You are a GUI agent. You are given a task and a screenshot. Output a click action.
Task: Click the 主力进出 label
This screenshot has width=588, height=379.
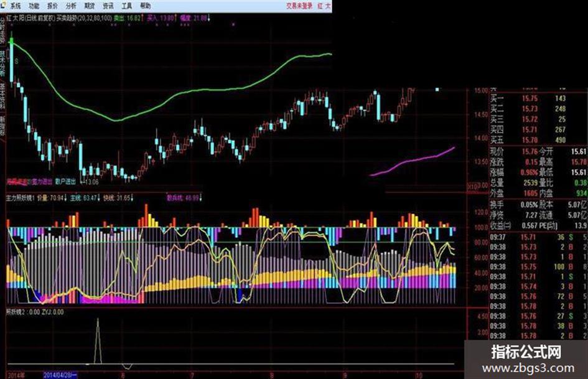click(x=42, y=182)
